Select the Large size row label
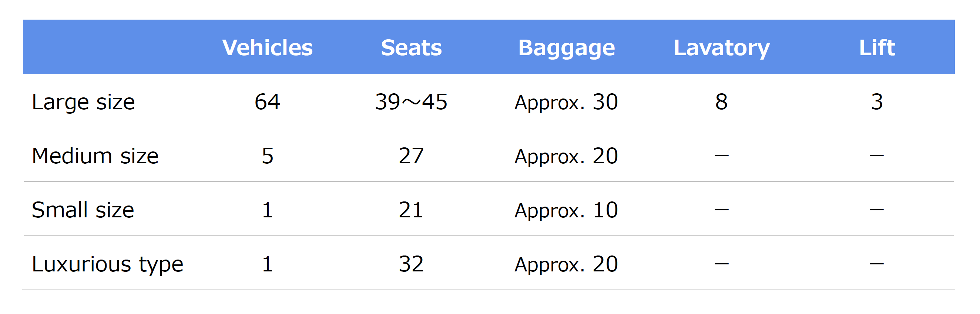Screen dimensions: 980x314 pos(83,102)
